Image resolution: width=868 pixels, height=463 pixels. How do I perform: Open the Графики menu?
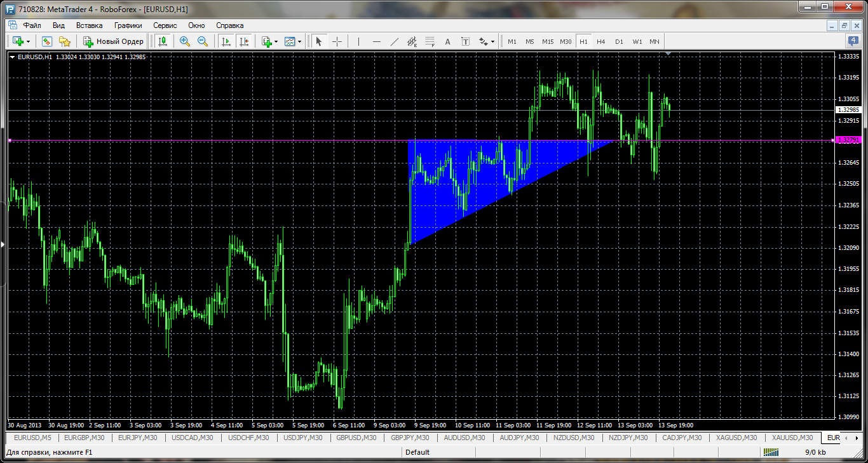[128, 25]
